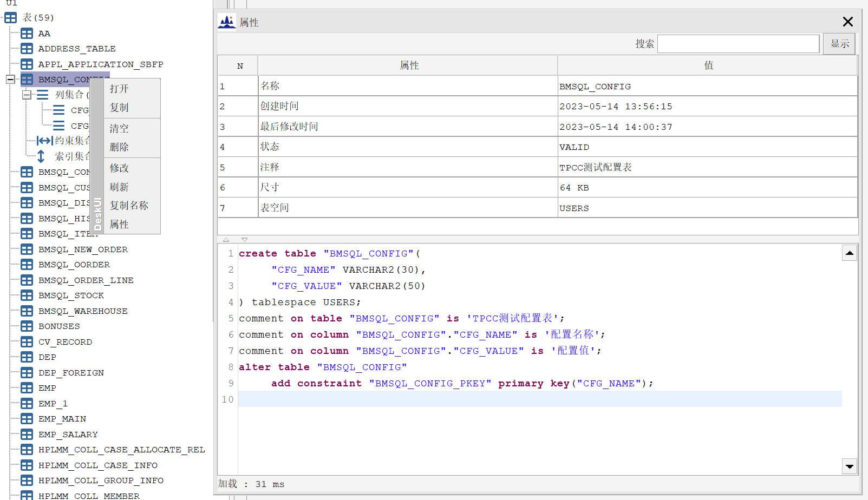The height and width of the screenshot is (500, 868).
Task: Collapse the BMSQL_CONFIG tree node
Action: click(x=10, y=80)
